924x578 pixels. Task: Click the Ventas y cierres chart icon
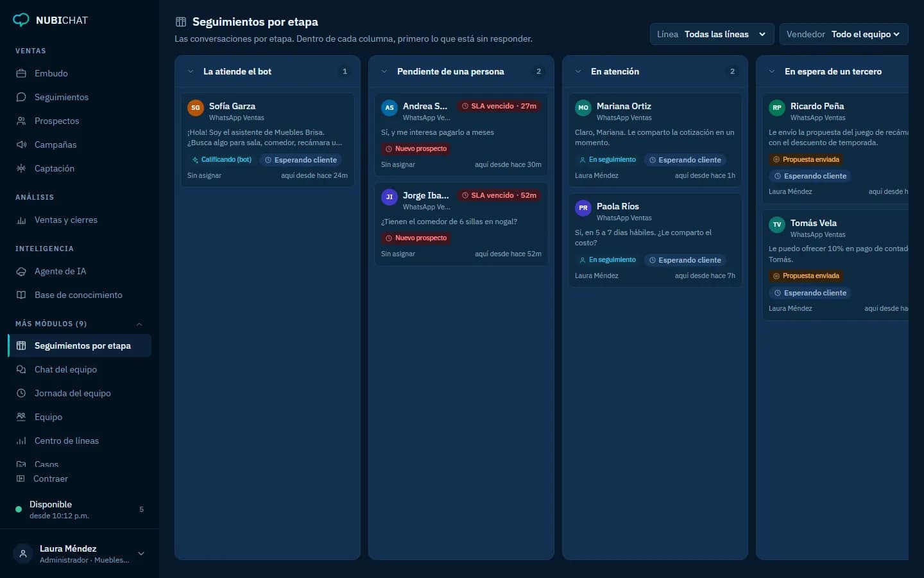pyautogui.click(x=21, y=220)
